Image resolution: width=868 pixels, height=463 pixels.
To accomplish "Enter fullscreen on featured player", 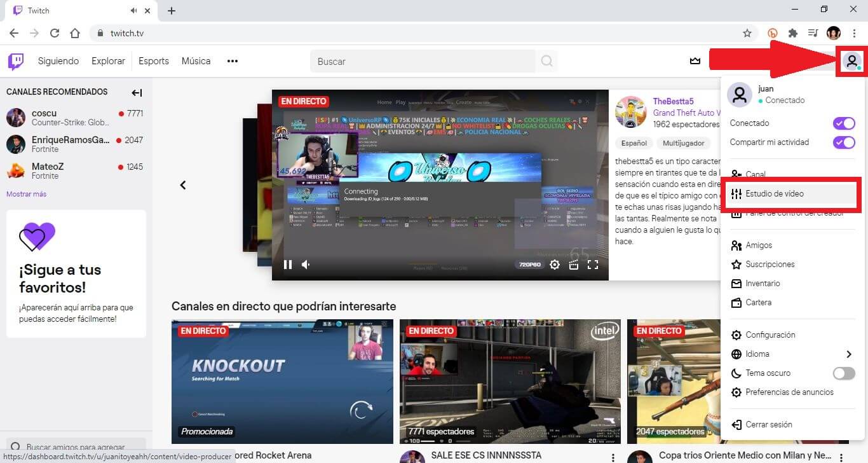I will click(x=593, y=265).
